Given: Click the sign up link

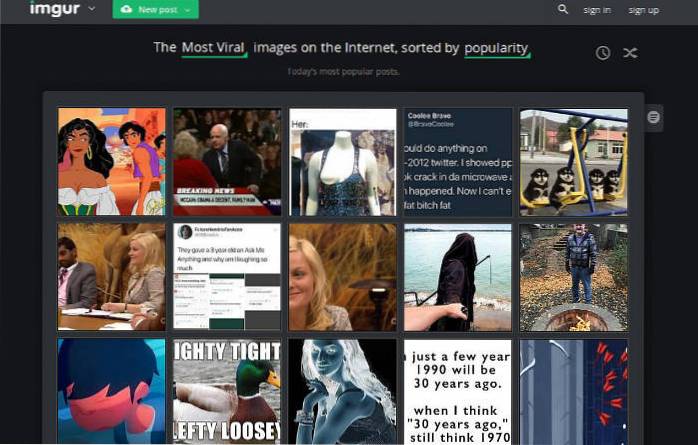Looking at the screenshot, I should tap(643, 10).
